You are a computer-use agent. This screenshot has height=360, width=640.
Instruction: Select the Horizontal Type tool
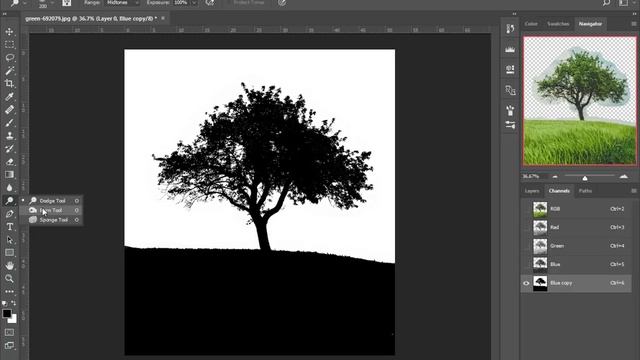click(x=9, y=227)
